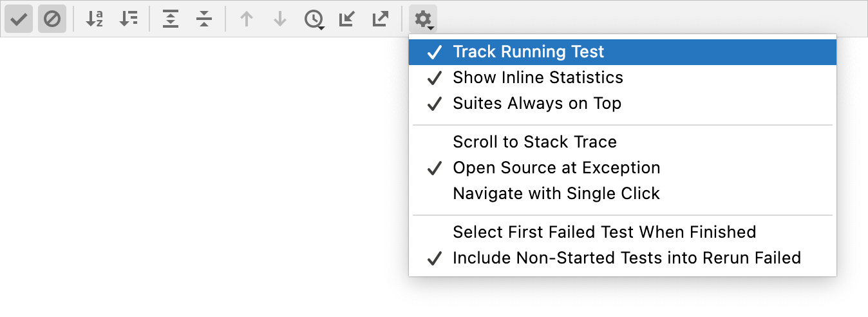
Task: Collapse all test nodes icon
Action: point(204,19)
